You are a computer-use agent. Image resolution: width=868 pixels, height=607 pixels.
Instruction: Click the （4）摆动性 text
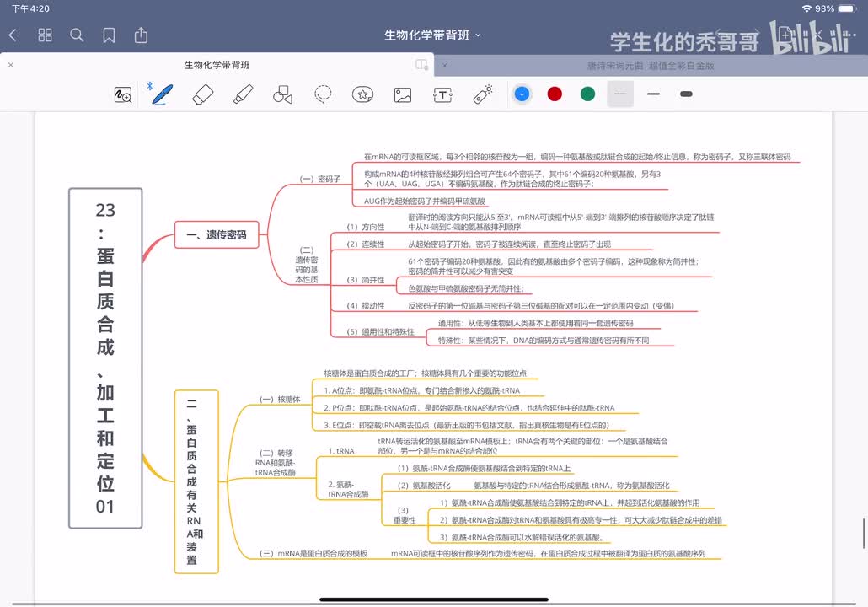pyautogui.click(x=365, y=306)
